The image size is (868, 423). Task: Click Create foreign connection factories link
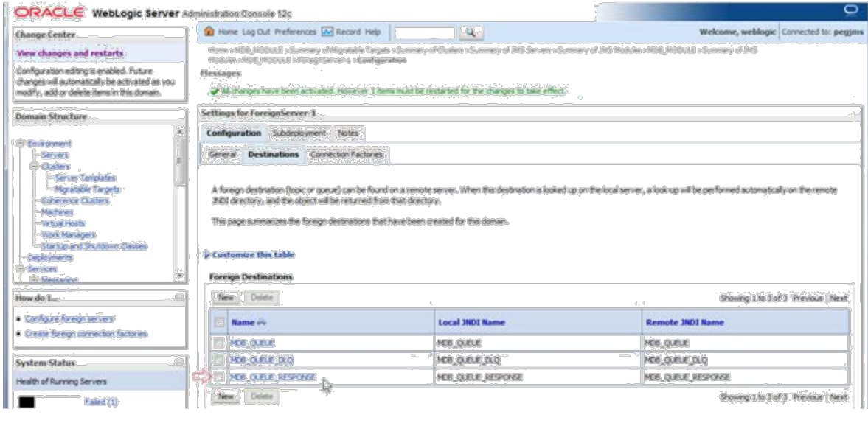pyautogui.click(x=86, y=334)
